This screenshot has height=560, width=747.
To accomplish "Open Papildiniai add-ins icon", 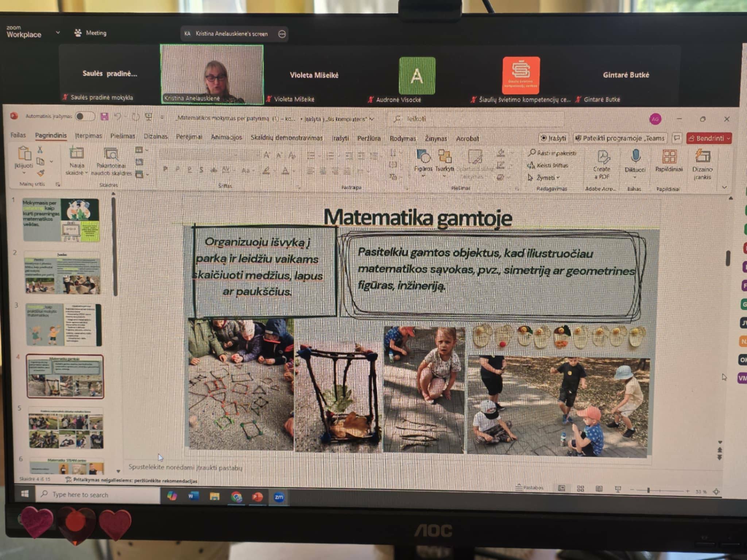I will coord(669,157).
